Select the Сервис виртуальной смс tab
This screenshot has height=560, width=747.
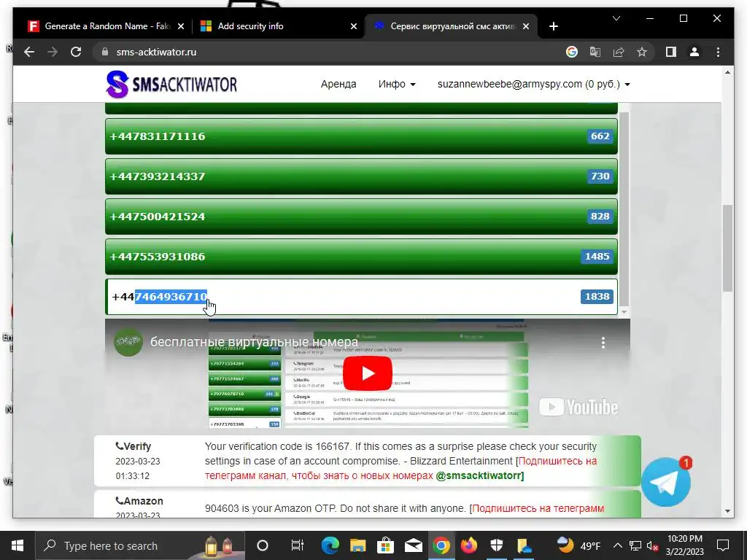click(451, 26)
